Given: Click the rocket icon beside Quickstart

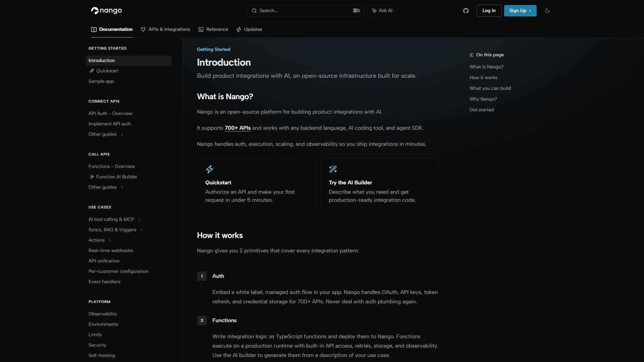Looking at the screenshot, I should 92,71.
